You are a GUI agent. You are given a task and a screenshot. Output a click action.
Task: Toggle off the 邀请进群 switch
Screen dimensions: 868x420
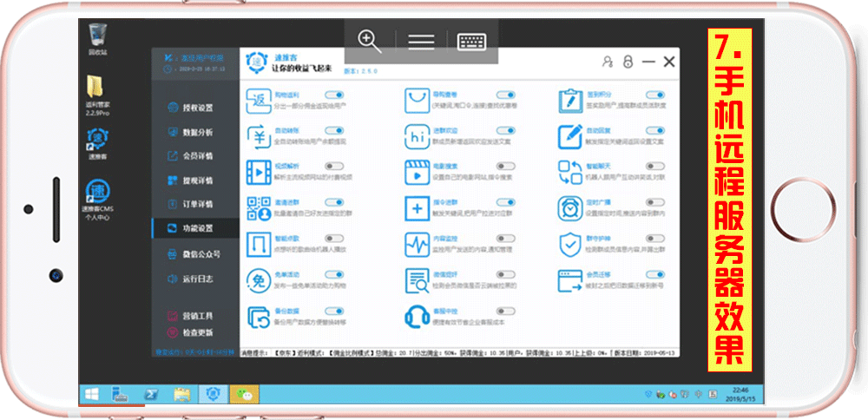[334, 202]
